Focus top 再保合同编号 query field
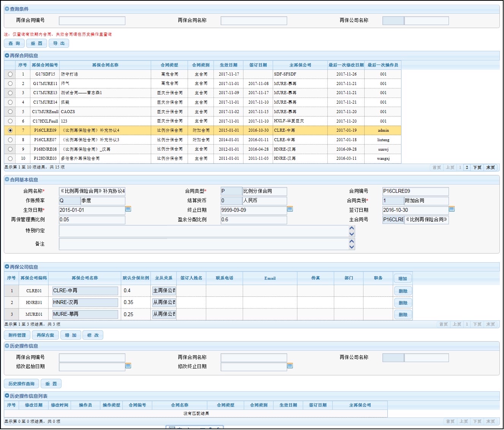Image resolution: width=504 pixels, height=430 pixels. [x=92, y=20]
